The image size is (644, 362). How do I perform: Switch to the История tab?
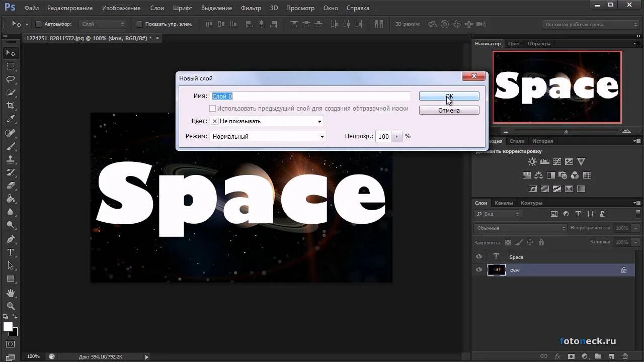click(542, 141)
